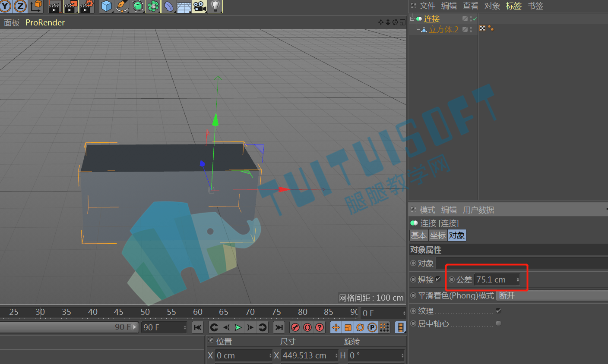Collapse the 连接 object tree node
The image size is (608, 364).
(412, 19)
